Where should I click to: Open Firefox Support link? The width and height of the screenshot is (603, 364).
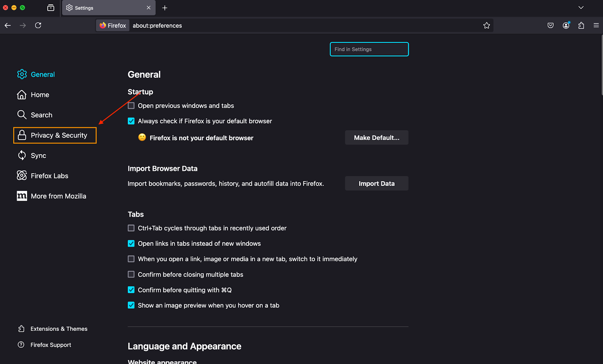pos(44,345)
